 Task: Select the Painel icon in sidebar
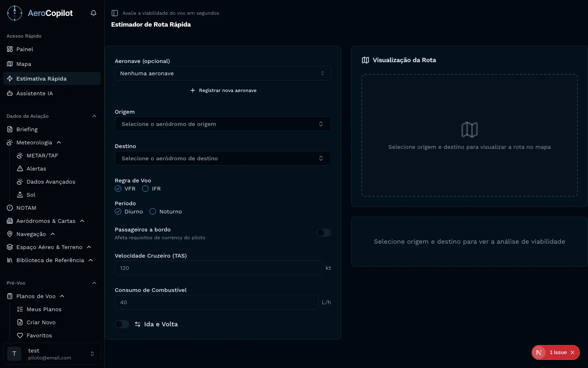coord(10,49)
